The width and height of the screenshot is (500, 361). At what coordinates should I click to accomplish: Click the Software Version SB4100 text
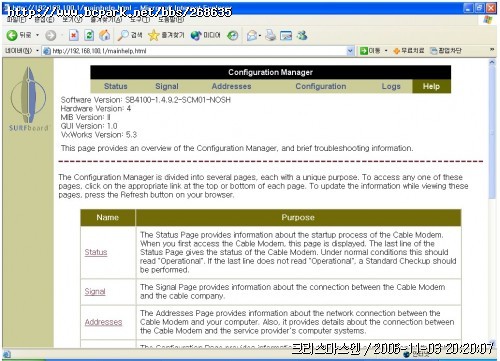tap(145, 100)
